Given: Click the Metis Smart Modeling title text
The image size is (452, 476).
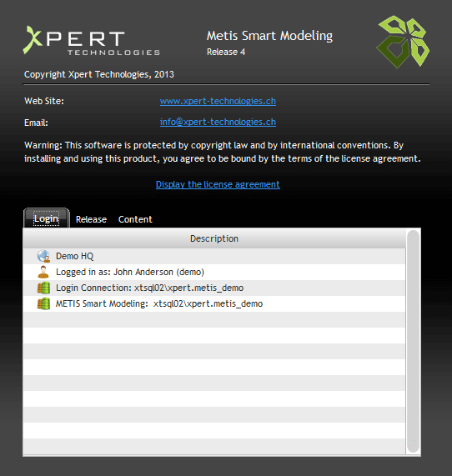Looking at the screenshot, I should point(269,36).
